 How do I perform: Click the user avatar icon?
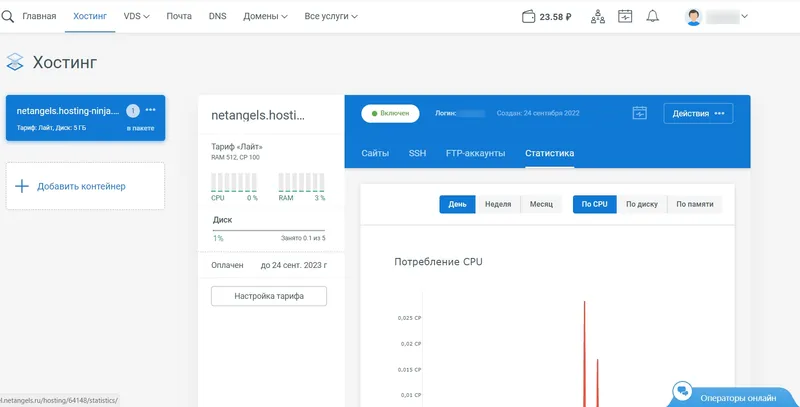pos(693,17)
